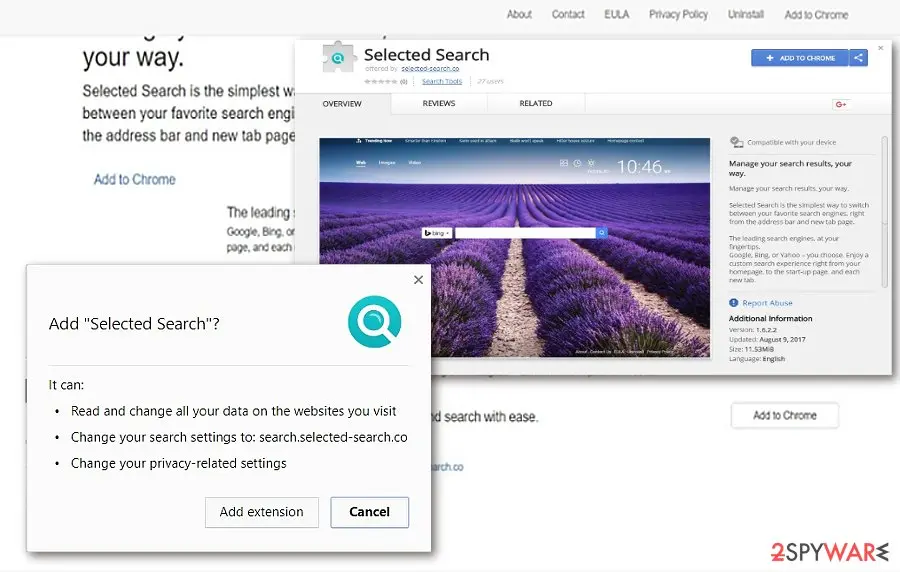Open the Contact page in the top navigation
The width and height of the screenshot is (900, 572).
[568, 14]
